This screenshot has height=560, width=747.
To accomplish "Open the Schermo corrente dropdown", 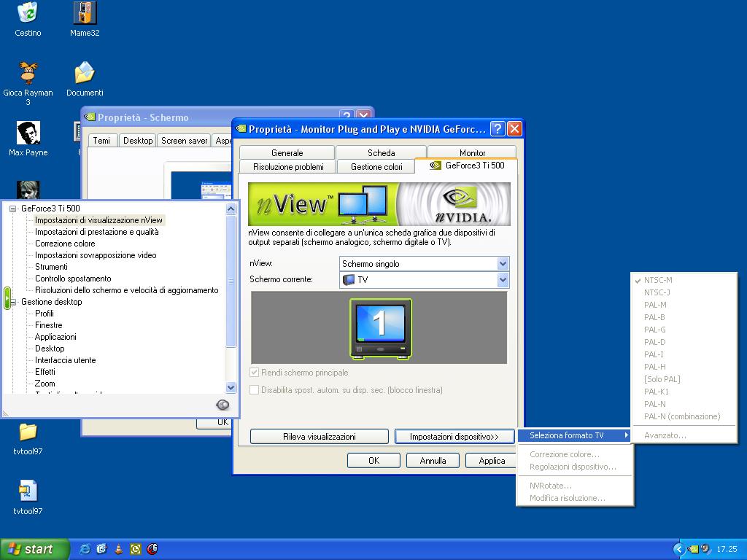I will coord(503,279).
